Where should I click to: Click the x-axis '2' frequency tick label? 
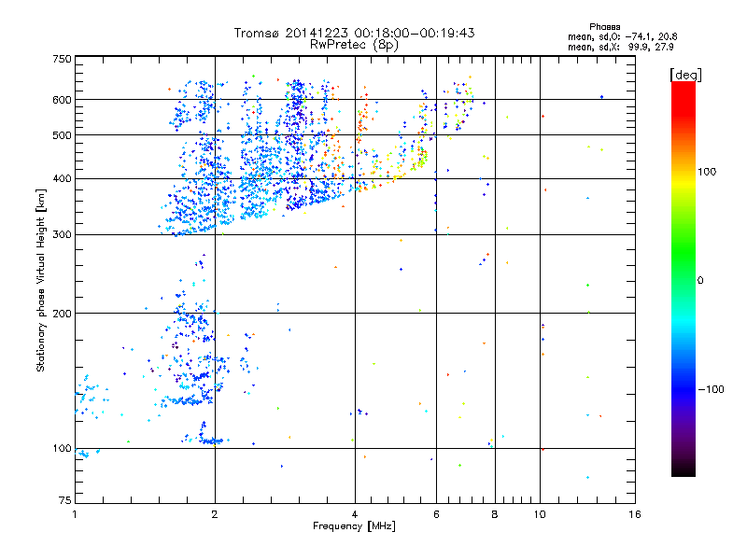point(215,514)
